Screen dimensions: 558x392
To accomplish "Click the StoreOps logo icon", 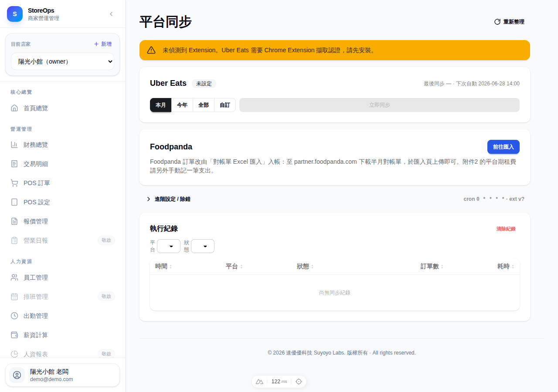I will tap(15, 14).
